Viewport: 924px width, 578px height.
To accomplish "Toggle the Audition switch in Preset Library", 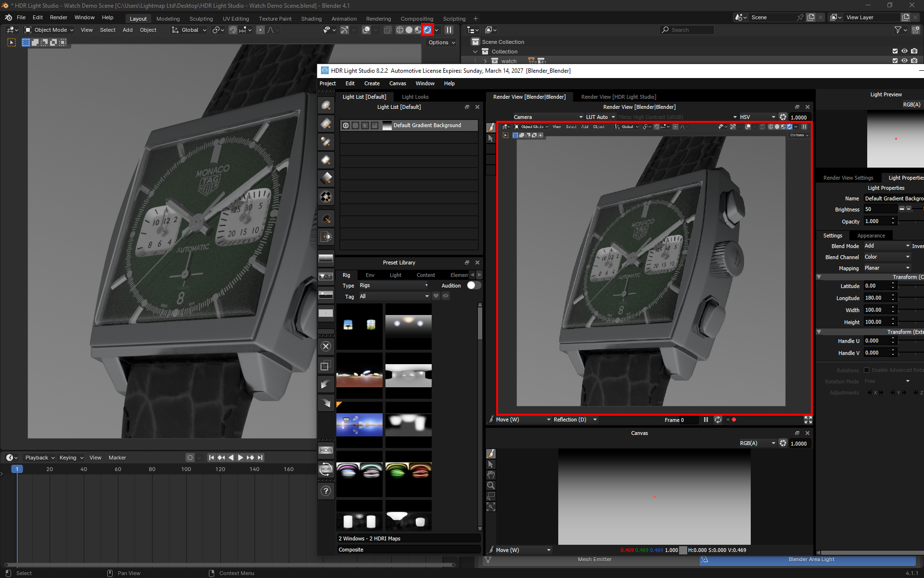I will point(474,286).
